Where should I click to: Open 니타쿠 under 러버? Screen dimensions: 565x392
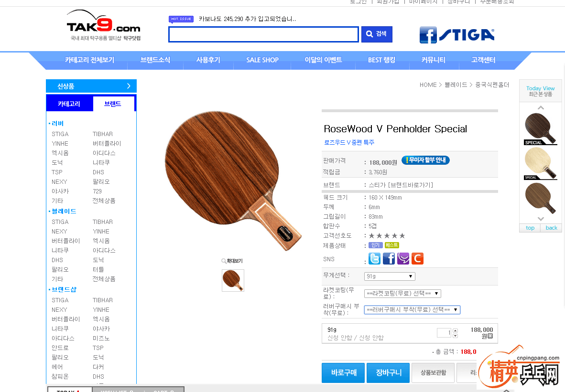(x=101, y=162)
